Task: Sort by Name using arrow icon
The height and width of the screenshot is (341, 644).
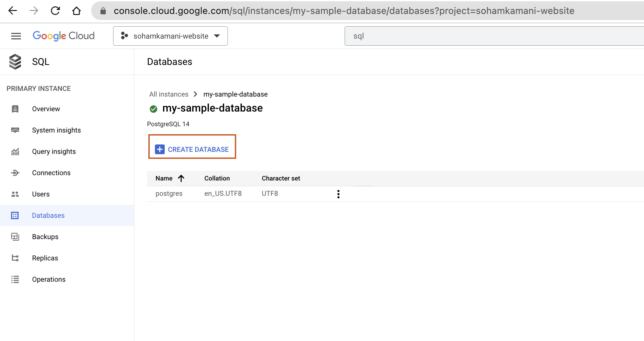Action: point(181,178)
